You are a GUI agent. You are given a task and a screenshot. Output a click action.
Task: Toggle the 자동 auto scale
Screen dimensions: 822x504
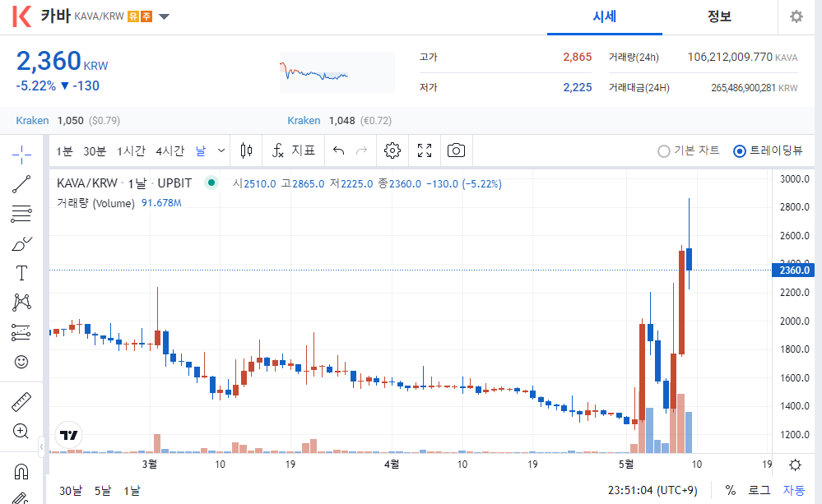[x=794, y=490]
